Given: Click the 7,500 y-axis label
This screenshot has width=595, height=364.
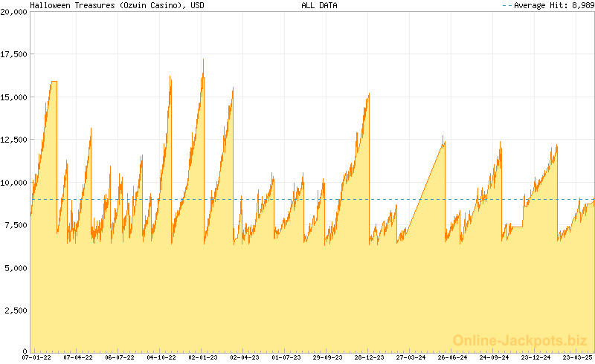Looking at the screenshot, I should [x=16, y=224].
